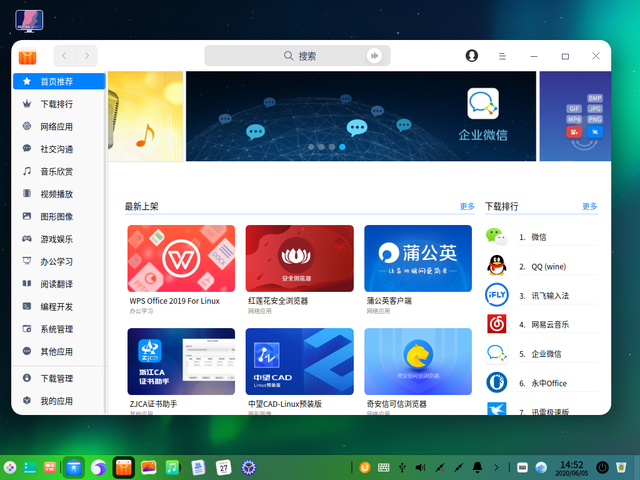The width and height of the screenshot is (640, 480).
Task: Open the hamburger main menu
Action: (x=502, y=56)
